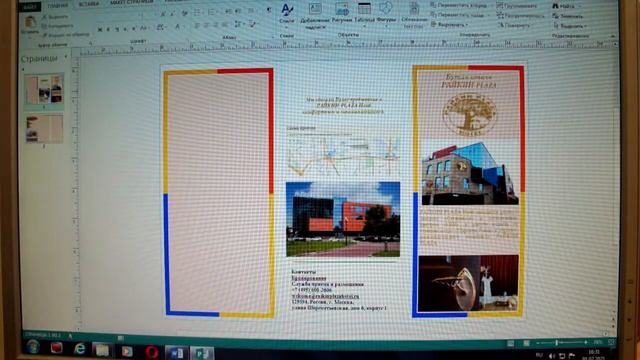Switch to the Вставка ribbon tab
This screenshot has height=360, width=640.
[x=89, y=4]
